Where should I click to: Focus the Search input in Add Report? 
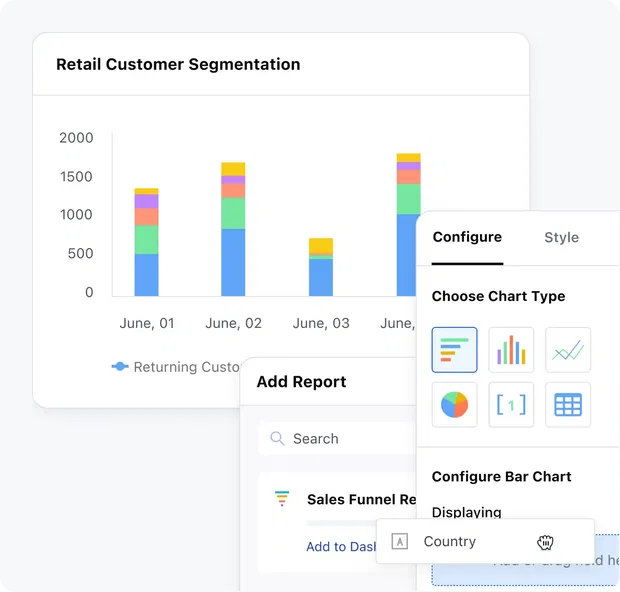tap(337, 439)
